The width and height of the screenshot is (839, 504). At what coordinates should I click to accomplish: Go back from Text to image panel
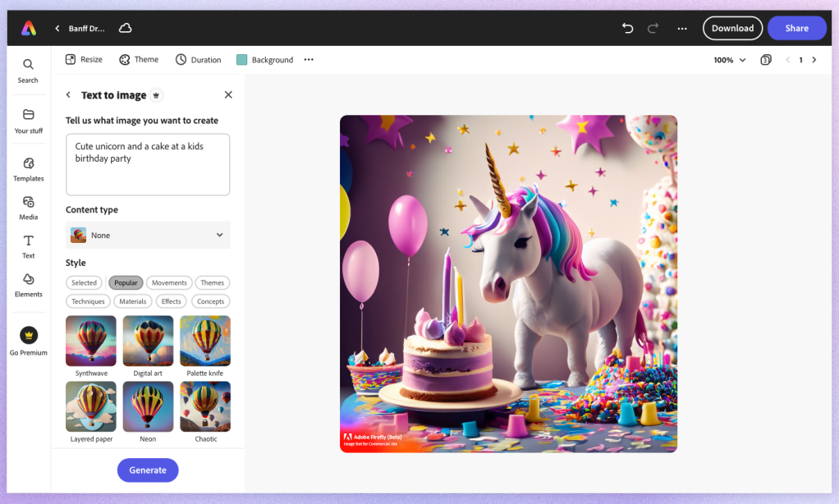pos(68,94)
